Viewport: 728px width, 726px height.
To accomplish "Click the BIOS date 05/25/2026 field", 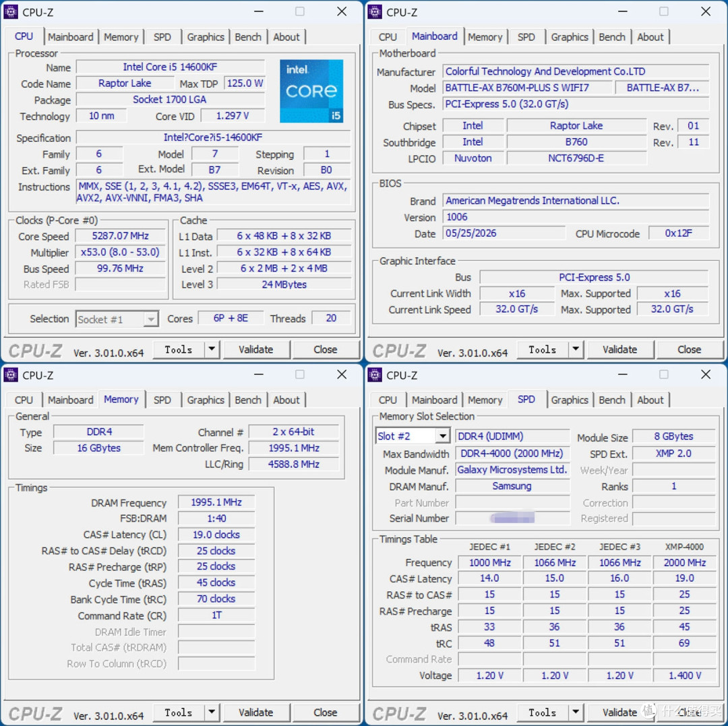I will pos(504,233).
